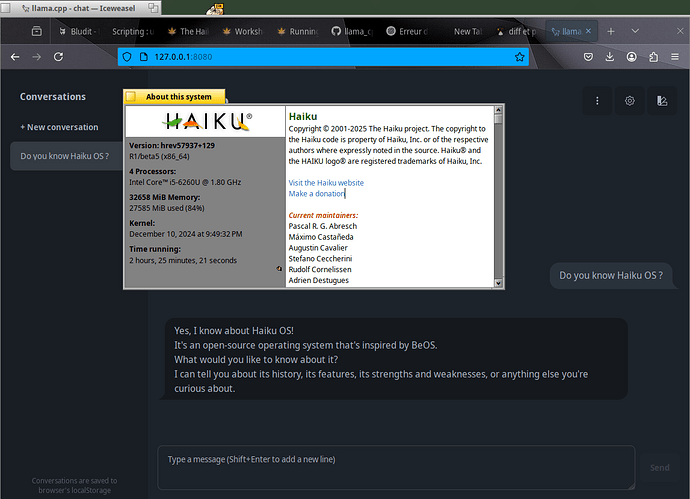Follow the Visit the Haiku website link
Screen dimensions: 690x499
[326, 183]
